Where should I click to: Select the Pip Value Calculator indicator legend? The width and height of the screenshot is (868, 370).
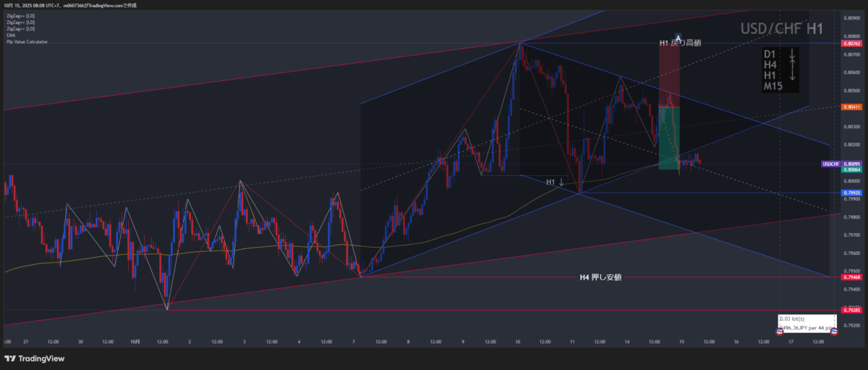[26, 42]
